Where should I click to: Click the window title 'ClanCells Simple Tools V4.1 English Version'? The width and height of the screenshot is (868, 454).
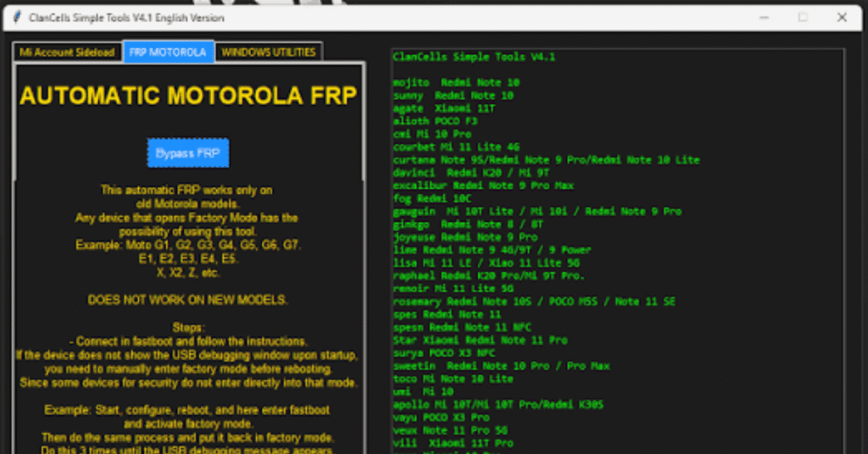click(126, 18)
